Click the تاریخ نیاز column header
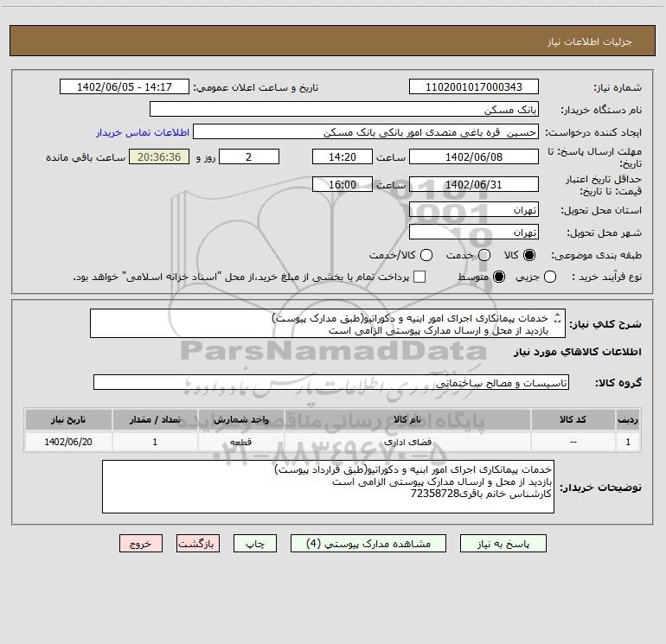The width and height of the screenshot is (666, 644). [68, 419]
